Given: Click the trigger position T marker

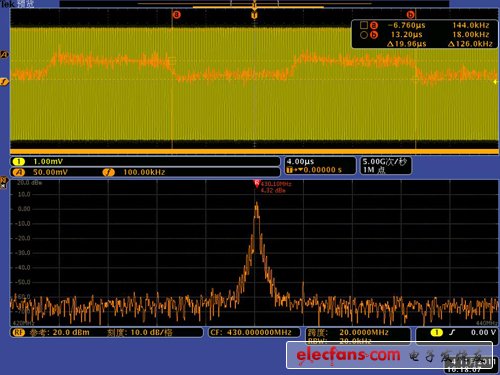Looking at the screenshot, I should (x=254, y=15).
